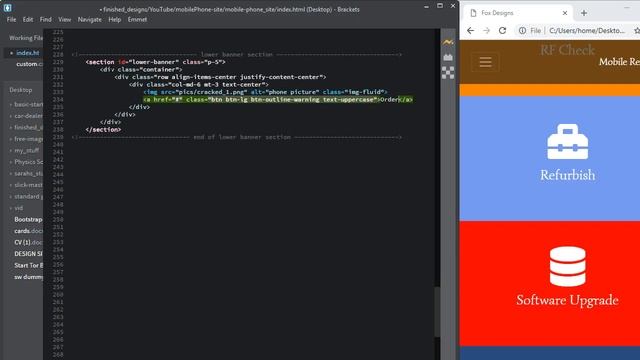Open CV (1).doc in the sidebar

point(28,242)
